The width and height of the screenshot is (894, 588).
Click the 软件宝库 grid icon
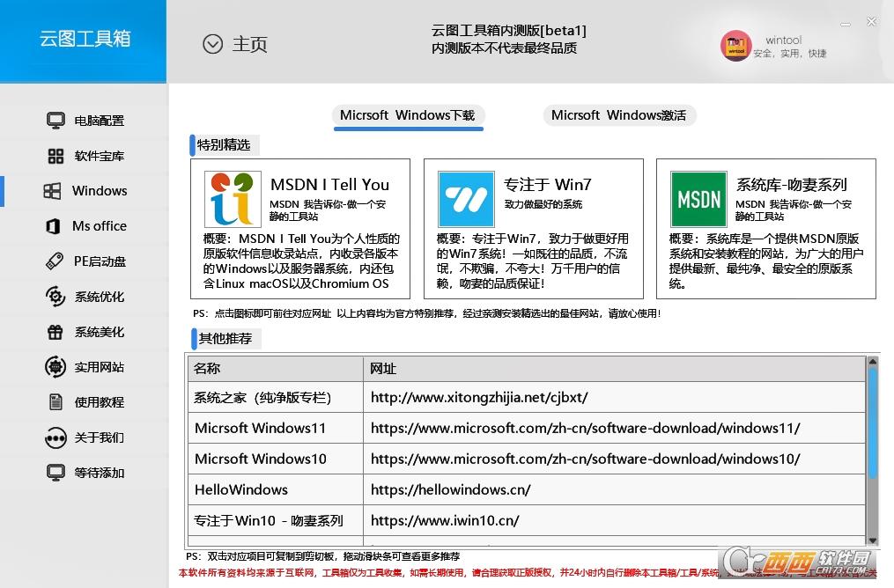tap(55, 156)
